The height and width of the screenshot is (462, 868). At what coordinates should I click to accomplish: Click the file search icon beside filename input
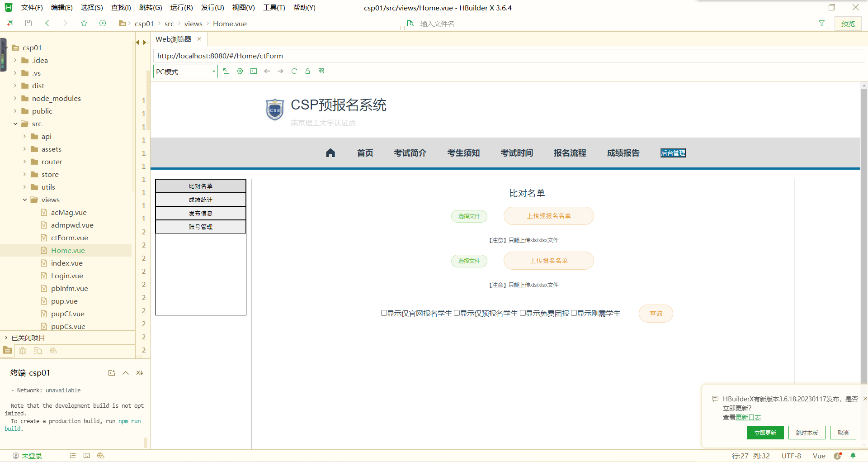pyautogui.click(x=410, y=23)
